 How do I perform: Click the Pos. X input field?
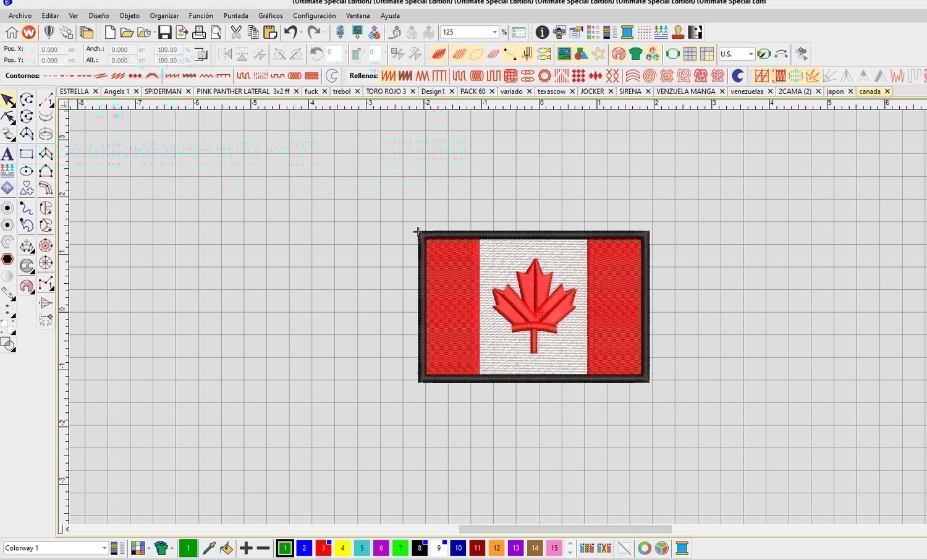point(52,49)
